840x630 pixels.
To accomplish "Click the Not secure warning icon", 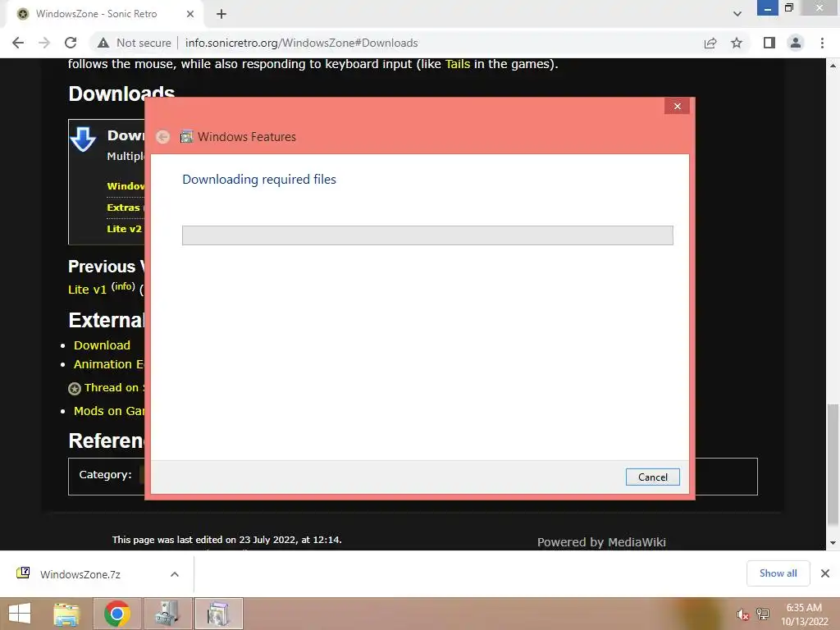I will point(103,43).
